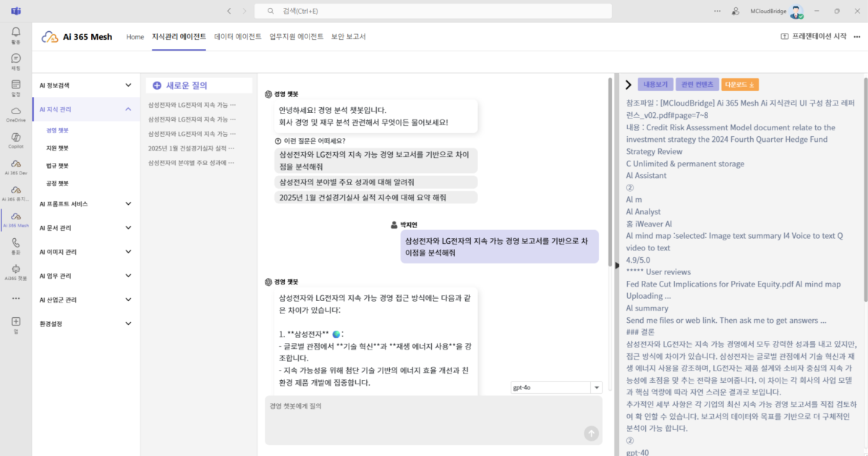Viewport: 868px width, 456px height.
Task: Collapse the reference panel with the chevron arrow
Action: (x=629, y=85)
